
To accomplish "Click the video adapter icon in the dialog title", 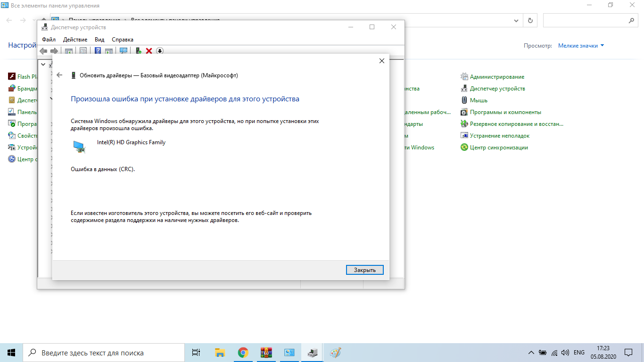I will point(74,75).
